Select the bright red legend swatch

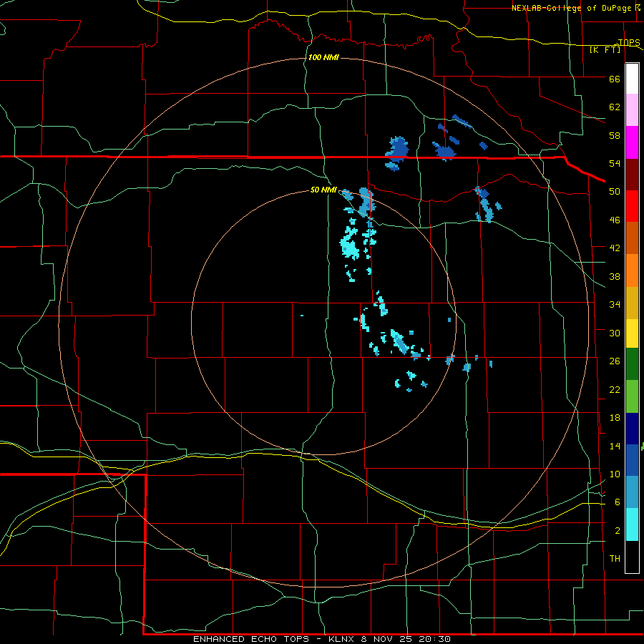click(x=632, y=206)
